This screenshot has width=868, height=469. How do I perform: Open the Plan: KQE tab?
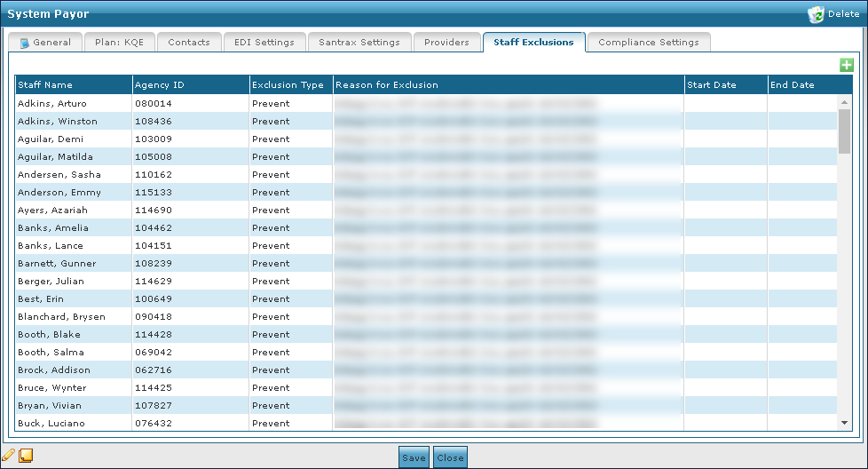[120, 43]
